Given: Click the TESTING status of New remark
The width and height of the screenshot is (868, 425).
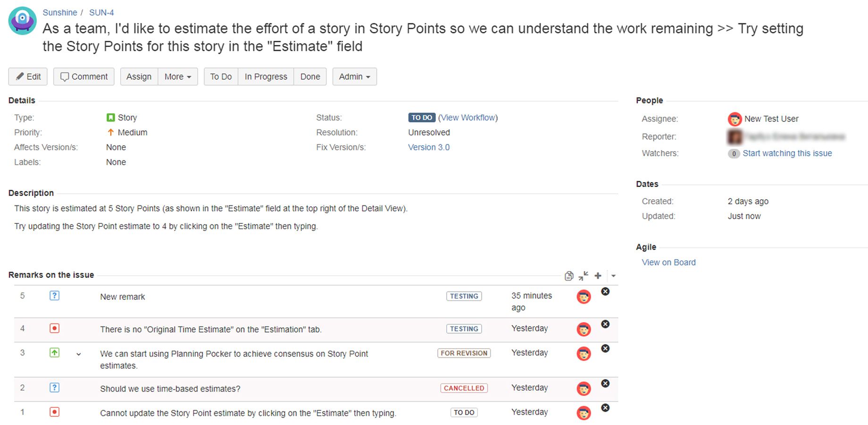Looking at the screenshot, I should [464, 296].
